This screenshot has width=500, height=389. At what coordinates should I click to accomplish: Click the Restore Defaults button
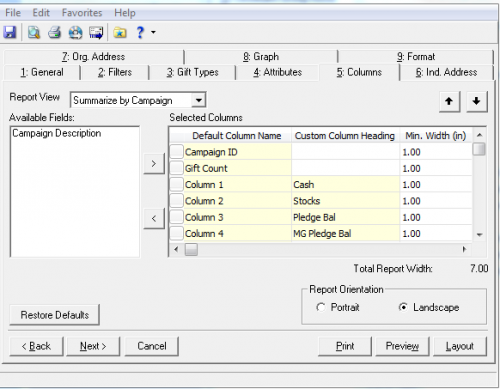coord(55,315)
